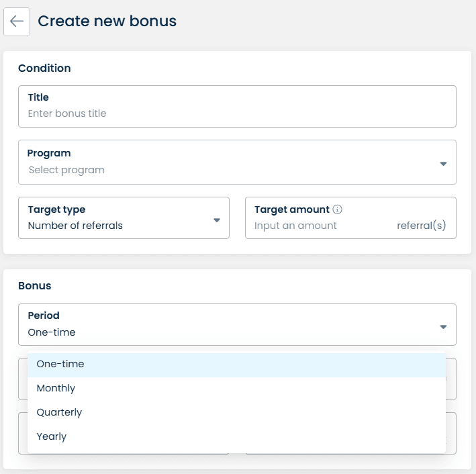The image size is (476, 474).
Task: Click the Create new bonus heading
Action: (x=107, y=21)
